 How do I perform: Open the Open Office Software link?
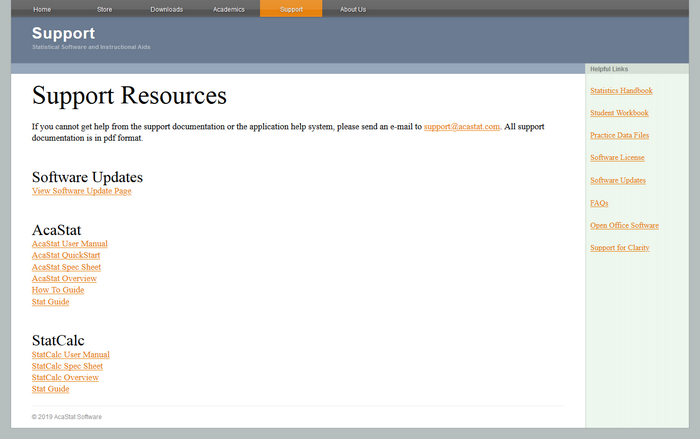[x=624, y=226]
